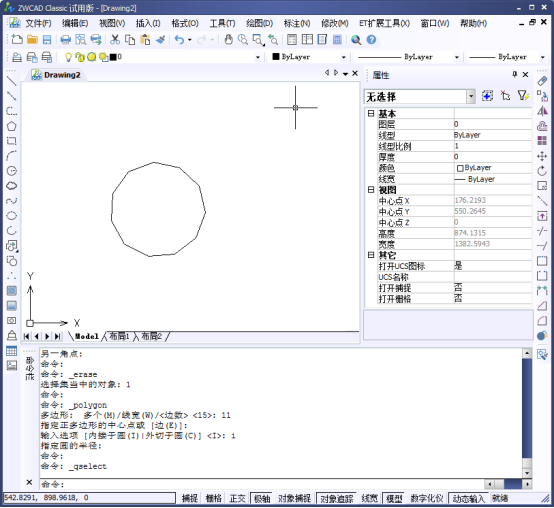Click the 动态输入 status button
This screenshot has width=554, height=508.
coord(468,498)
